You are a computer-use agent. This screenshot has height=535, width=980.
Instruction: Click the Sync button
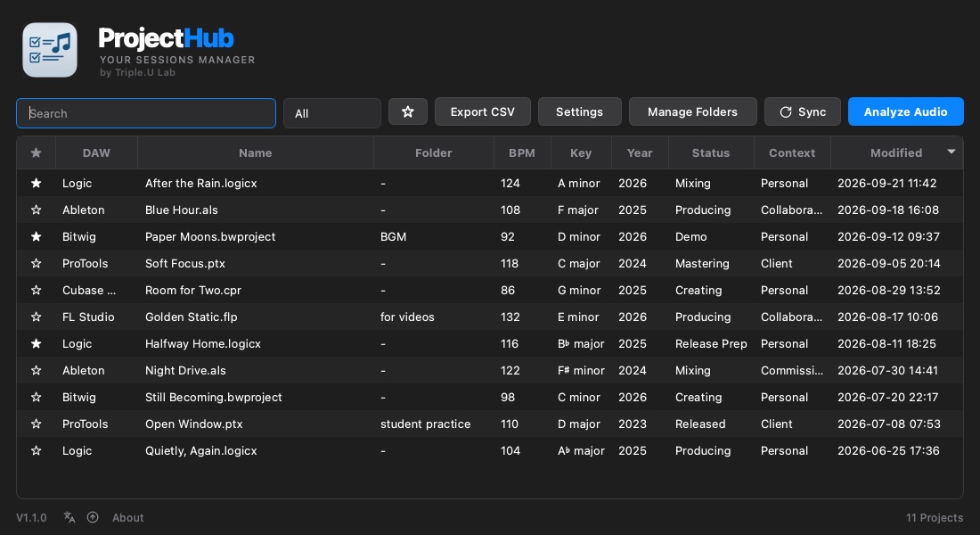pyautogui.click(x=803, y=112)
